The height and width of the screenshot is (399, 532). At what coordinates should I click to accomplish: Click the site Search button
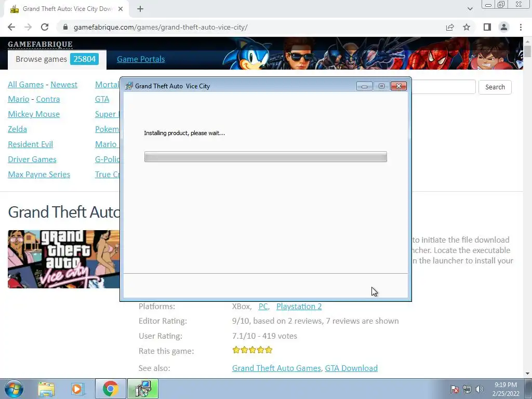click(495, 87)
